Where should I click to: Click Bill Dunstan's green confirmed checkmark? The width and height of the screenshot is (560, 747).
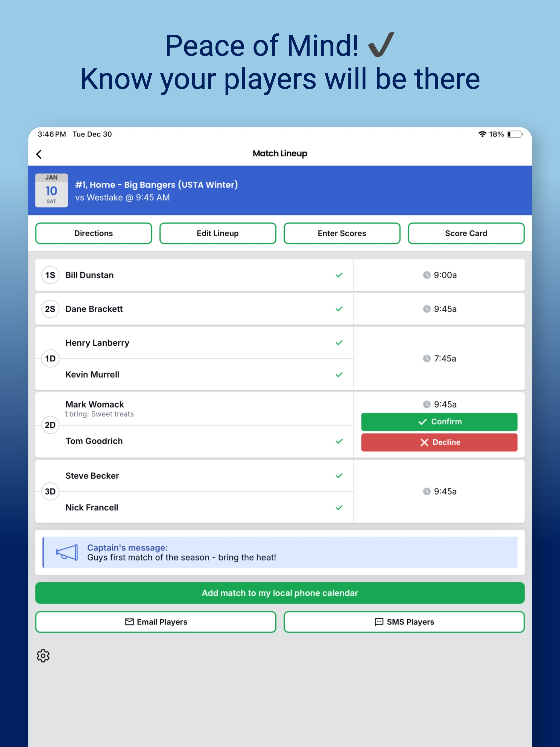point(339,275)
